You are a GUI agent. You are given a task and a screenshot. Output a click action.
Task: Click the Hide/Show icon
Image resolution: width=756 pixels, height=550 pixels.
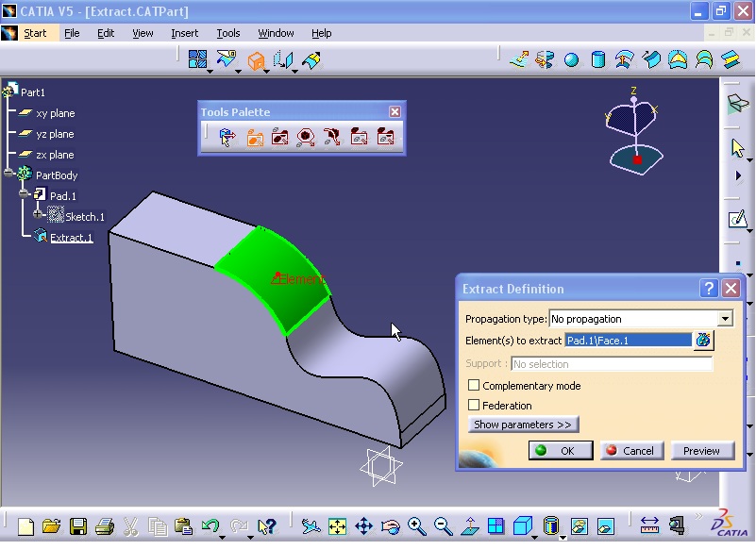580,525
